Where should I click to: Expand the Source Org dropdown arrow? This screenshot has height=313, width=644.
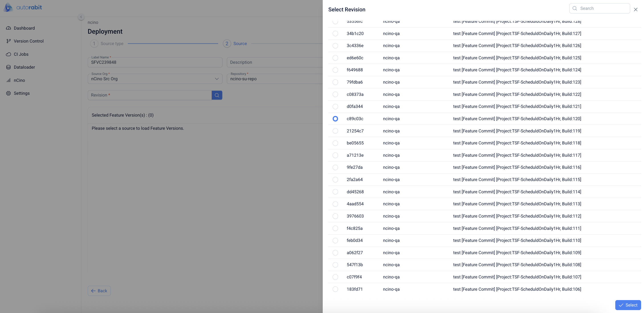[x=216, y=79]
